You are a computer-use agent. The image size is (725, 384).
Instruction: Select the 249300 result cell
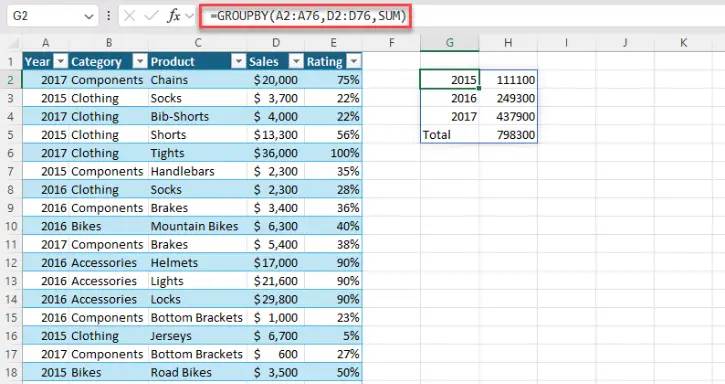[x=508, y=98]
